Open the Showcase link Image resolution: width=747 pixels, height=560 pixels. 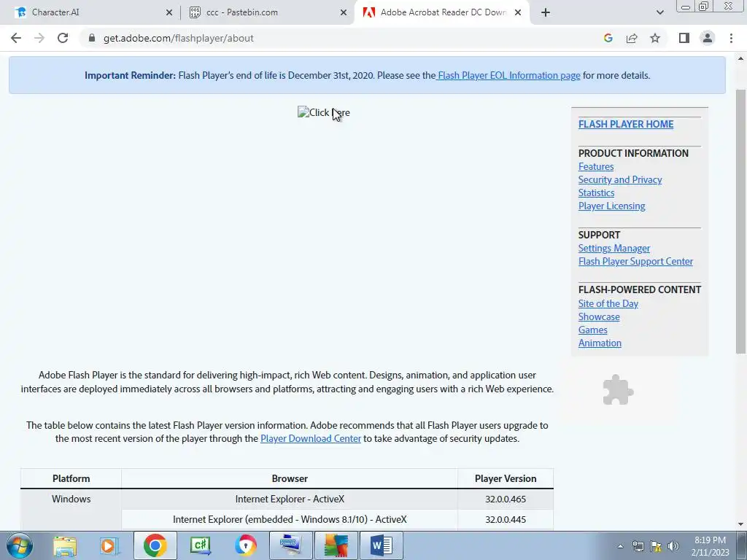click(x=599, y=316)
